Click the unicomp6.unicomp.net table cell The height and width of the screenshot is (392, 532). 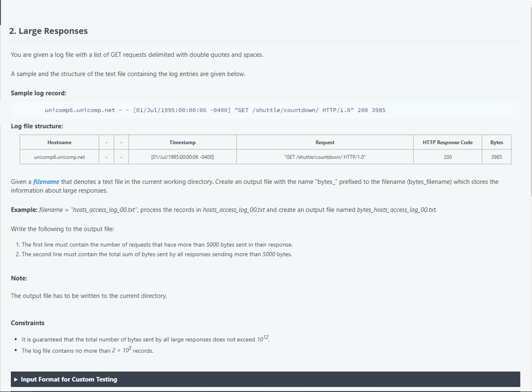point(59,157)
